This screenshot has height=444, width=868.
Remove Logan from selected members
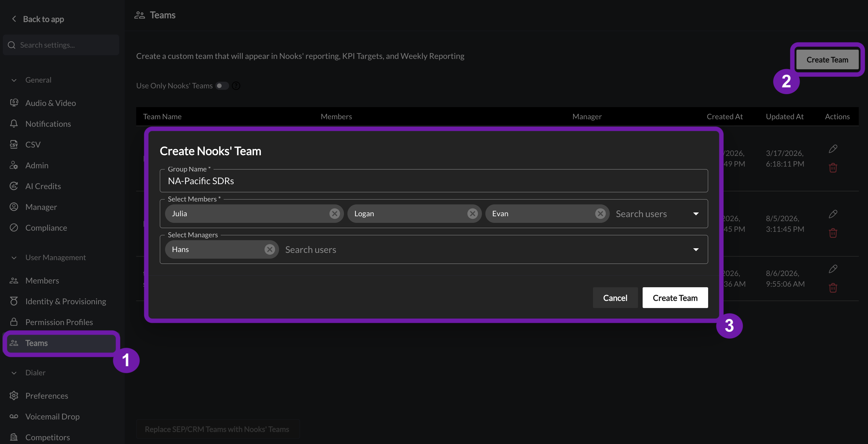[x=472, y=213]
